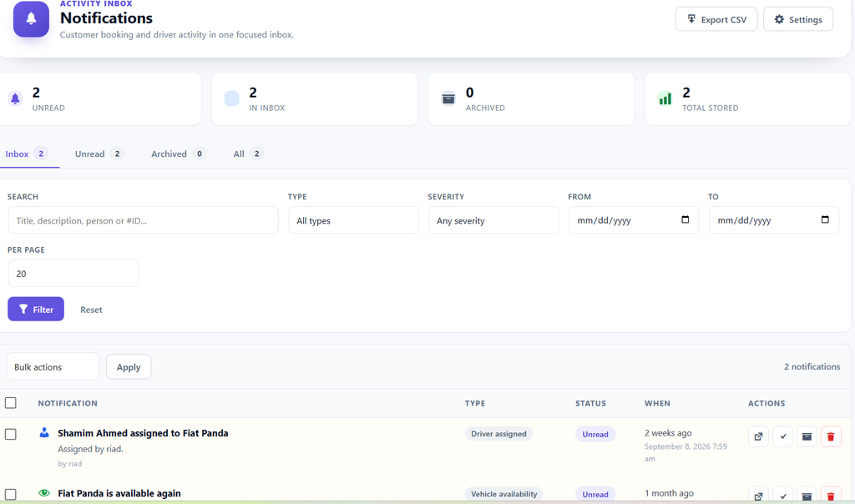This screenshot has width=855, height=504.
Task: Open Shamim Ahmed notification in new window
Action: coord(758,436)
